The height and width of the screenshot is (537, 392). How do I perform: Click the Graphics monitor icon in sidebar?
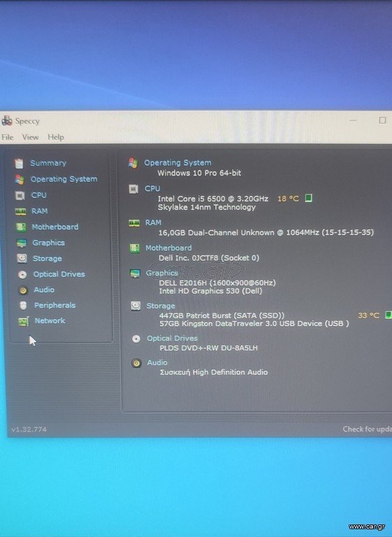tap(22, 243)
